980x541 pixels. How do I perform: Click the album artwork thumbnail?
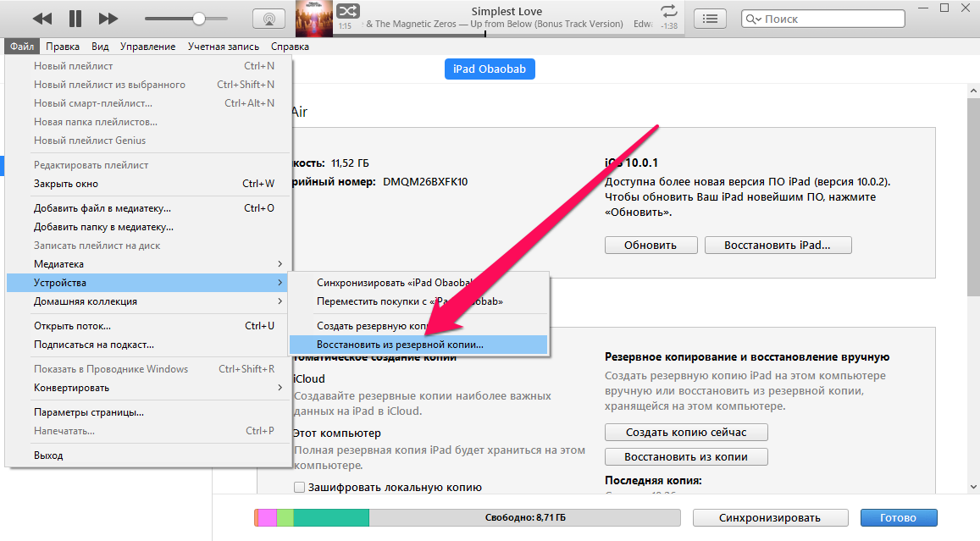[313, 18]
